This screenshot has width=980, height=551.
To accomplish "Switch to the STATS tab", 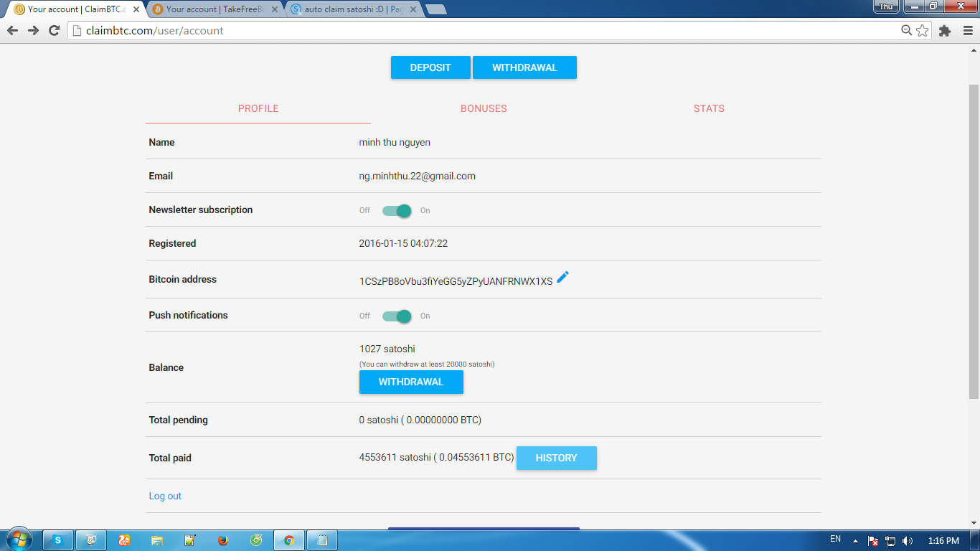I will pyautogui.click(x=709, y=108).
